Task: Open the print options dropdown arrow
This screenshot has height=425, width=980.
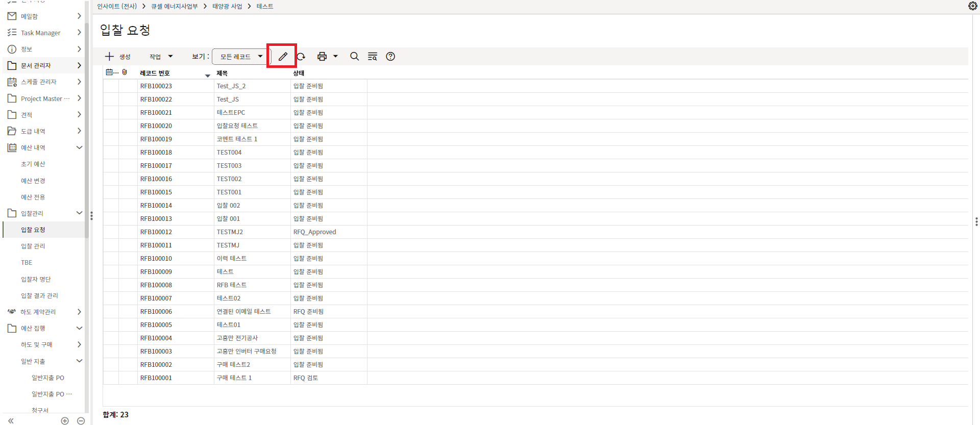Action: [x=335, y=57]
